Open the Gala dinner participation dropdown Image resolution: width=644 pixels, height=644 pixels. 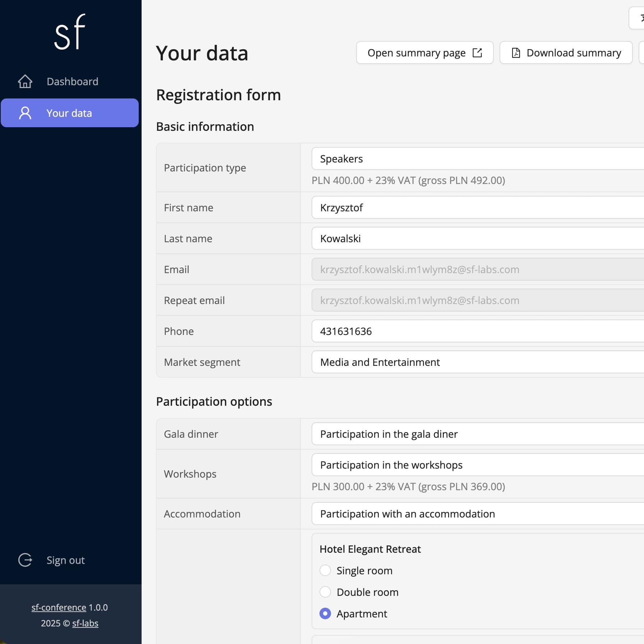click(x=467, y=434)
